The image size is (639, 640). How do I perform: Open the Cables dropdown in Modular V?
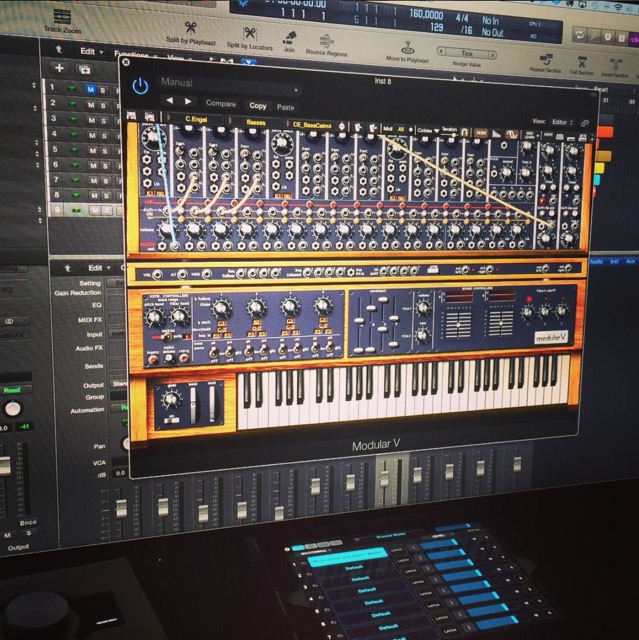pos(428,131)
